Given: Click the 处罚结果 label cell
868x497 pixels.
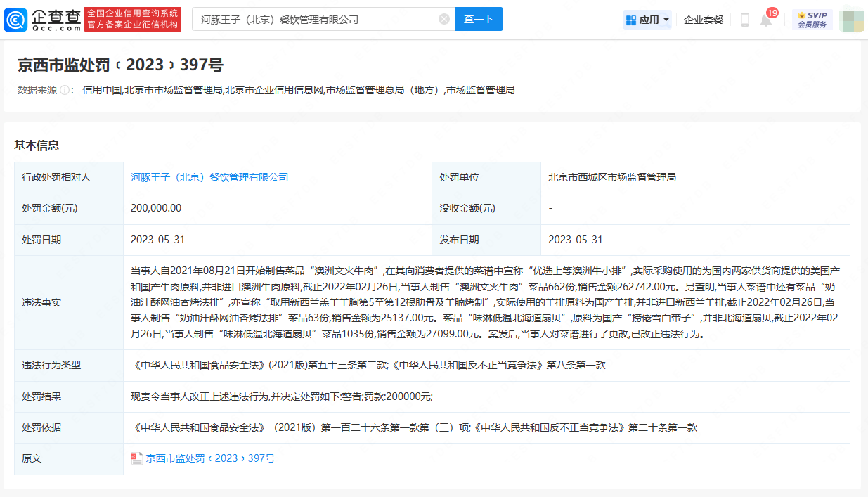Looking at the screenshot, I should tap(69, 396).
